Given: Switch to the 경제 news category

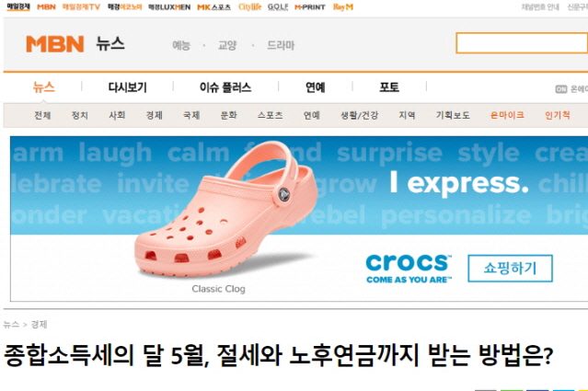Looking at the screenshot, I should [x=154, y=115].
